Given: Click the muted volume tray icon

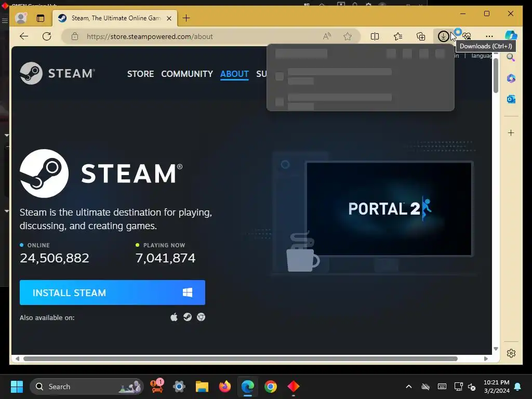Looking at the screenshot, I should 472,387.
